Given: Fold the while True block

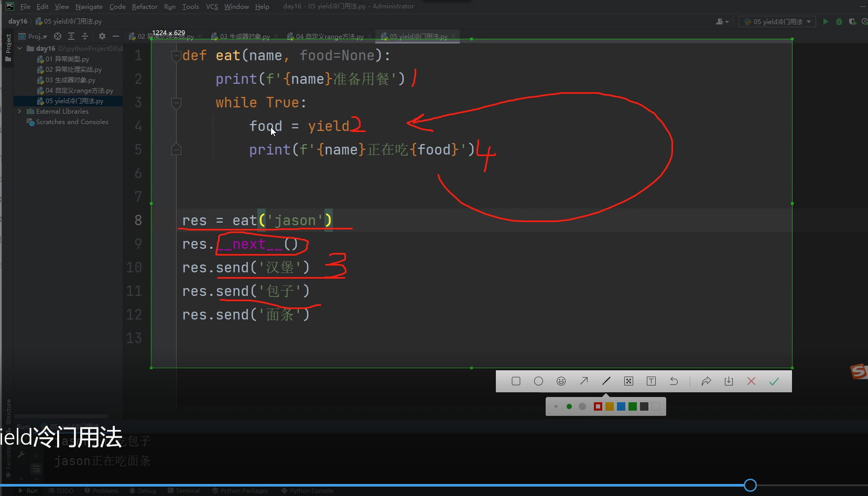Looking at the screenshot, I should 176,103.
